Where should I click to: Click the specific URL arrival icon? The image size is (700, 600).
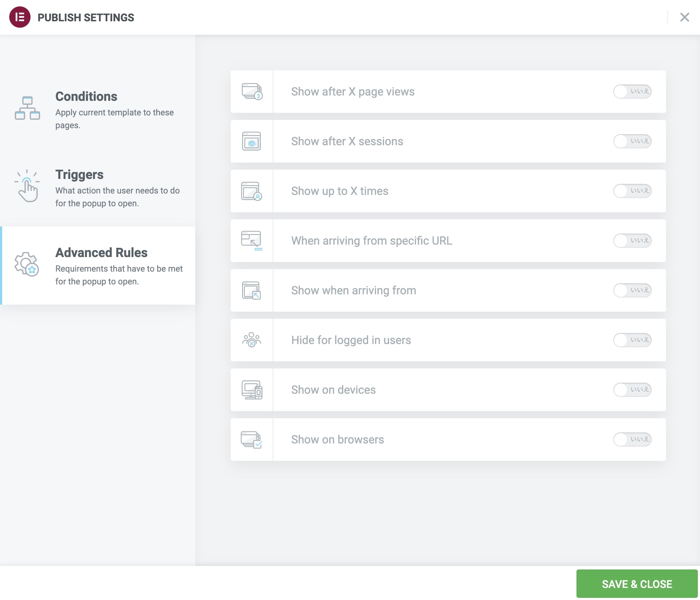click(x=252, y=241)
